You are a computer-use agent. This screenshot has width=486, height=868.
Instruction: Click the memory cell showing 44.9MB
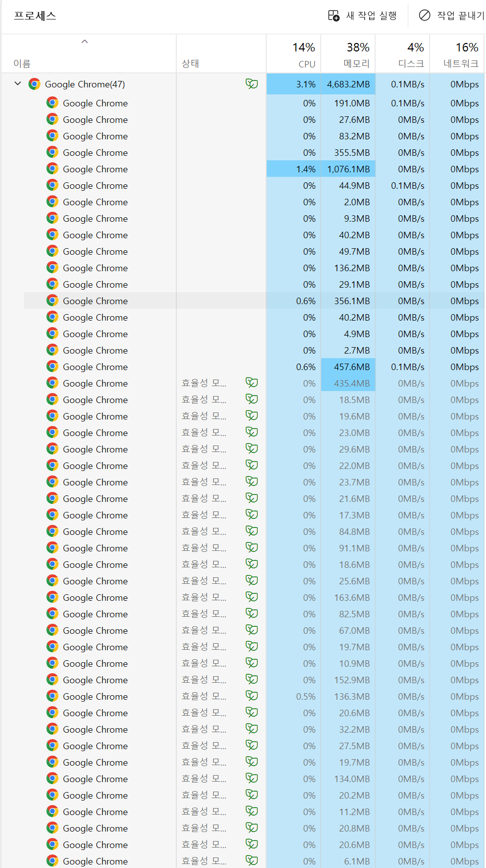coord(348,185)
